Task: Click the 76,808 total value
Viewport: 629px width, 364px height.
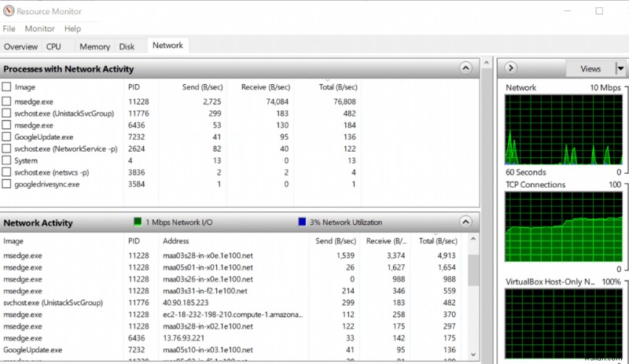Action: (344, 101)
